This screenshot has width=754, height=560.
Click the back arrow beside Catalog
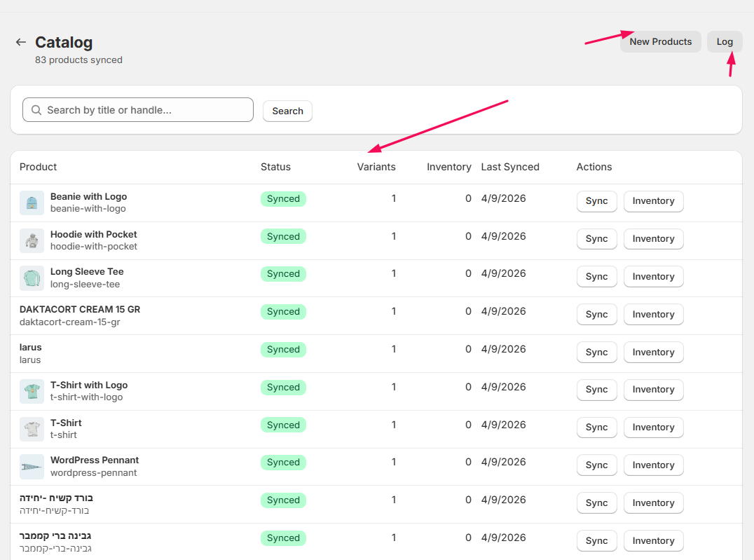21,43
